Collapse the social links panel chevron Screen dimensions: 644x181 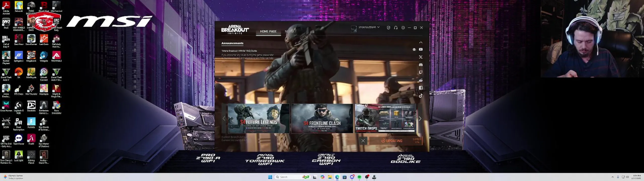click(421, 42)
